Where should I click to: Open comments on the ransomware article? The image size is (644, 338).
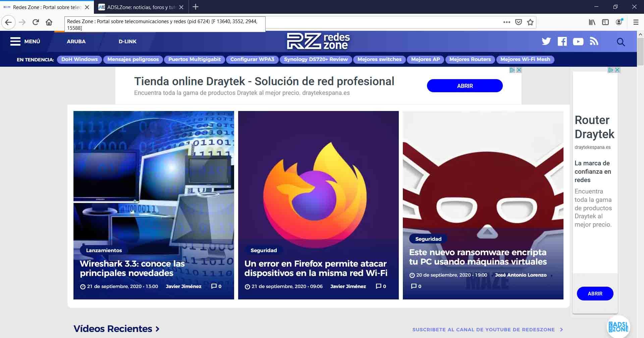click(416, 286)
